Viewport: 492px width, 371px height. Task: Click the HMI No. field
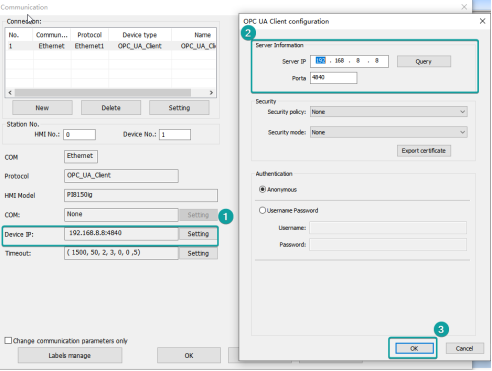point(79,135)
